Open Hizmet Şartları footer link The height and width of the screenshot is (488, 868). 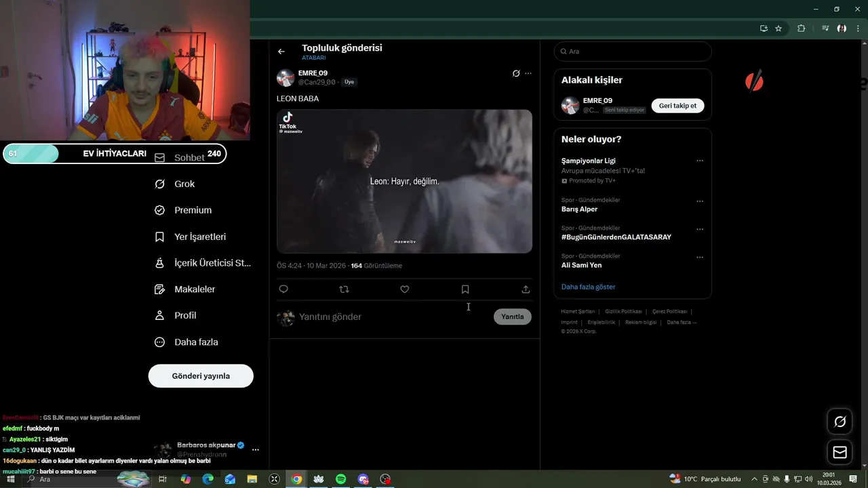578,312
